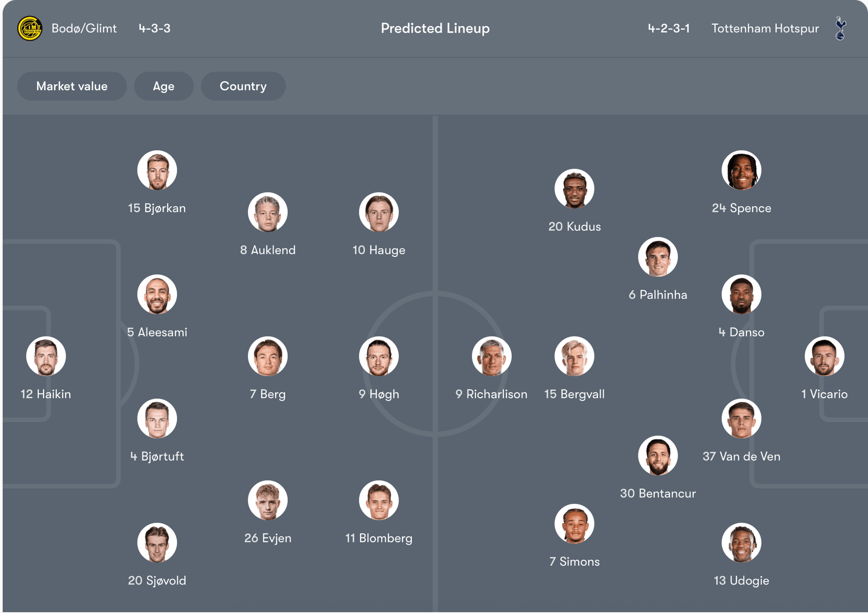Select Bjørkan's player photo
Viewport: 868px width, 613px height.
(157, 170)
